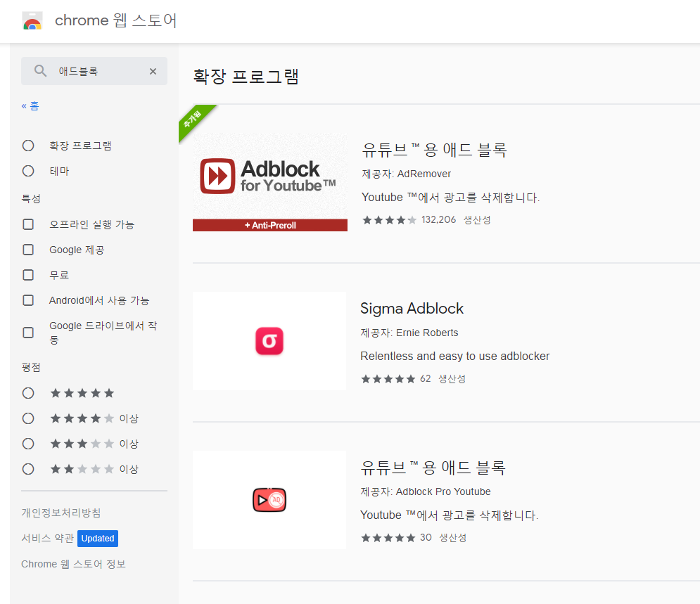Screen dimensions: 700x604
Task: Click the search magnifier icon
Action: [x=41, y=71]
